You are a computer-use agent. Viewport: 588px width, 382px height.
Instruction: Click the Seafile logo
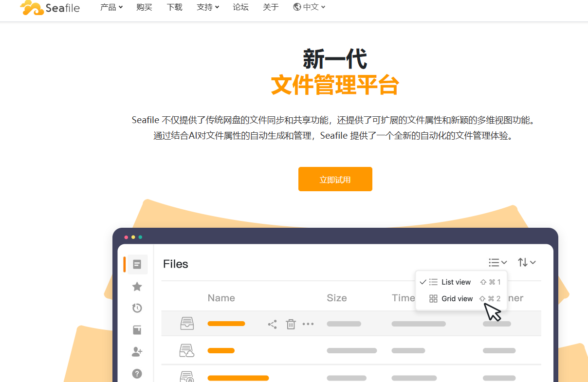(x=50, y=7)
